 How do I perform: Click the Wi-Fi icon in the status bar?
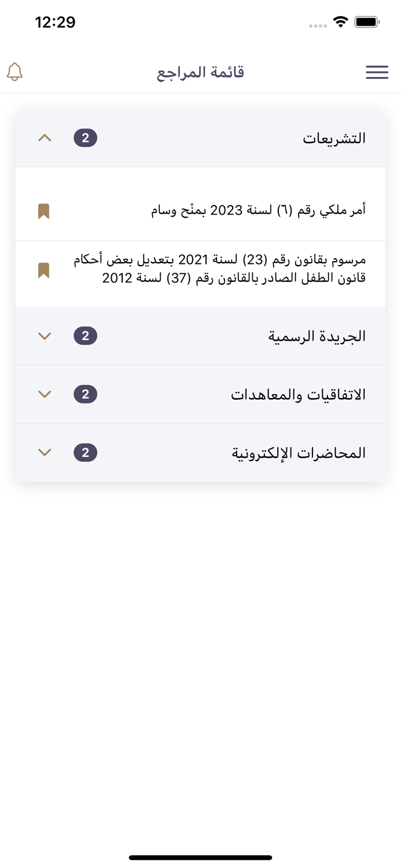pos(340,21)
